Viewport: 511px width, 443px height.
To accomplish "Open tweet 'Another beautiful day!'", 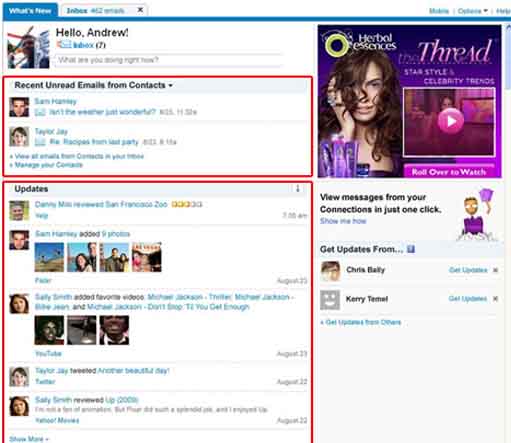I will pos(133,371).
